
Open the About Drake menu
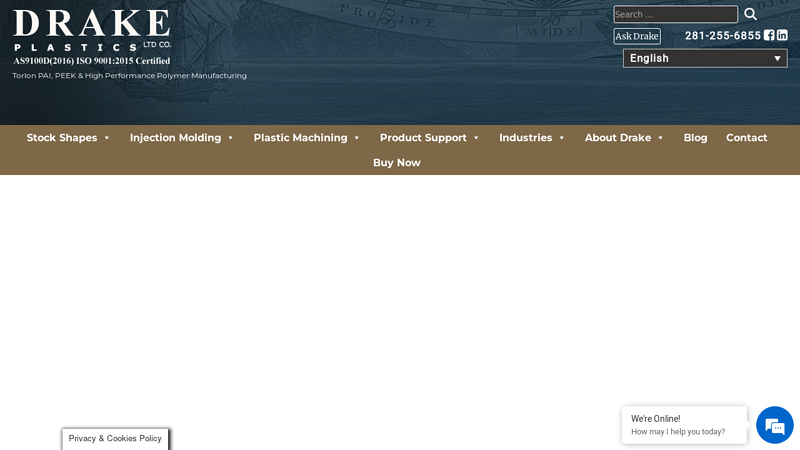click(x=618, y=138)
